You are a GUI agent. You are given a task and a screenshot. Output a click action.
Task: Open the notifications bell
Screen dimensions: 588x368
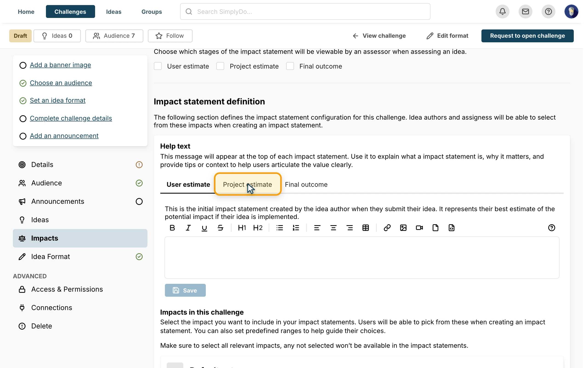click(x=503, y=11)
